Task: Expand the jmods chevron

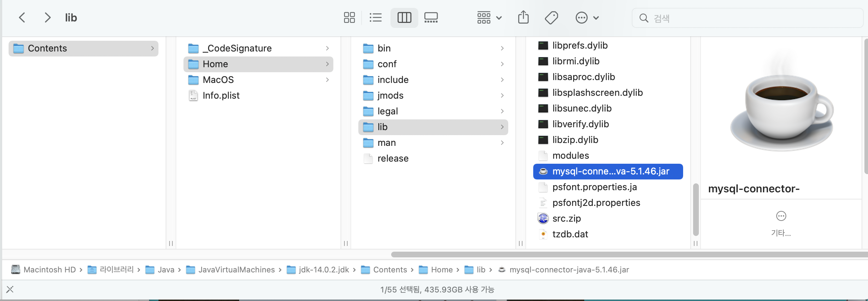Action: 502,95
